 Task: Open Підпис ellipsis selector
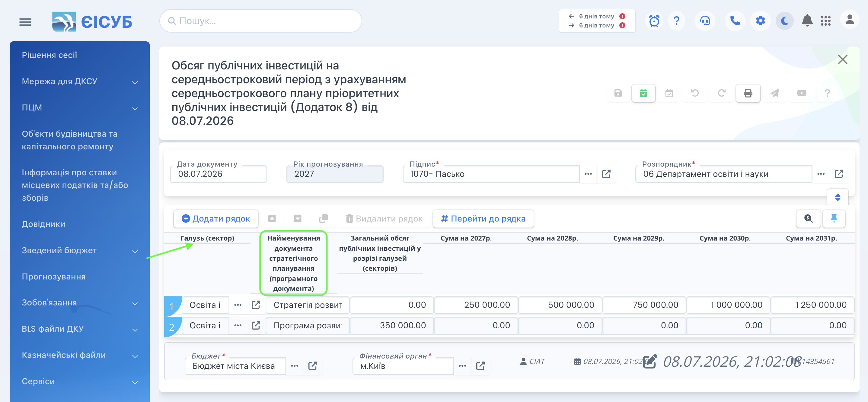pyautogui.click(x=588, y=174)
